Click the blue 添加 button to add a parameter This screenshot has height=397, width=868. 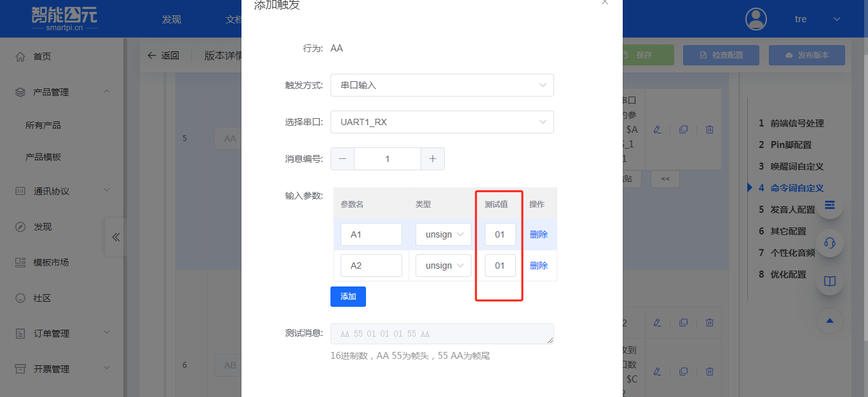tap(348, 296)
